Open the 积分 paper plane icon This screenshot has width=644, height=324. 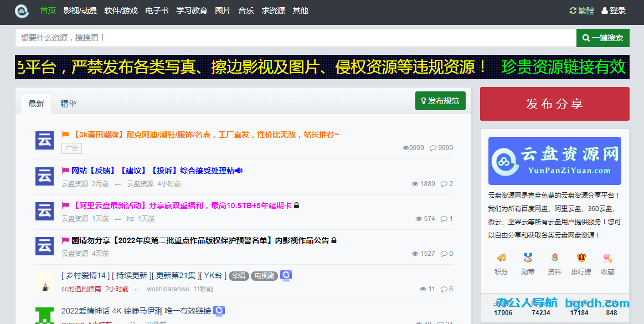[501, 258]
